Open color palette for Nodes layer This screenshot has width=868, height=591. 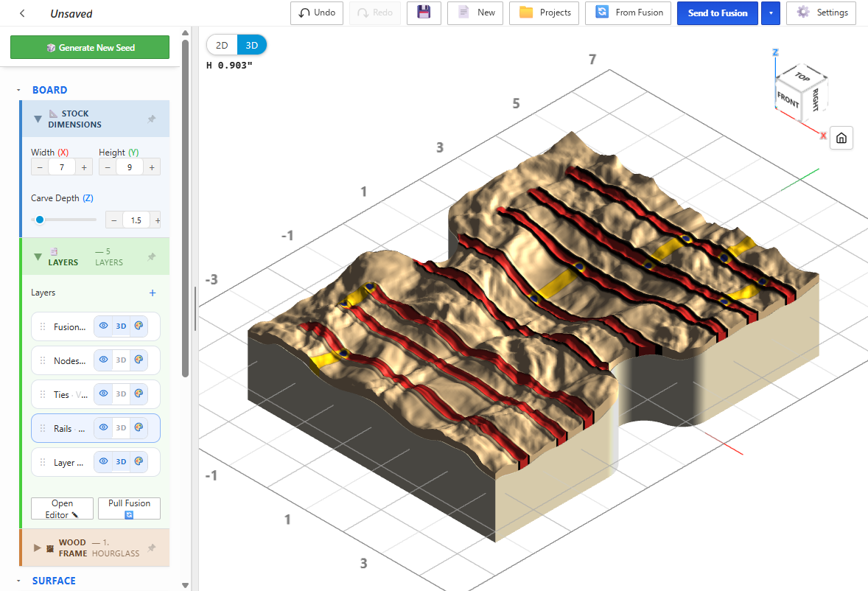[139, 360]
